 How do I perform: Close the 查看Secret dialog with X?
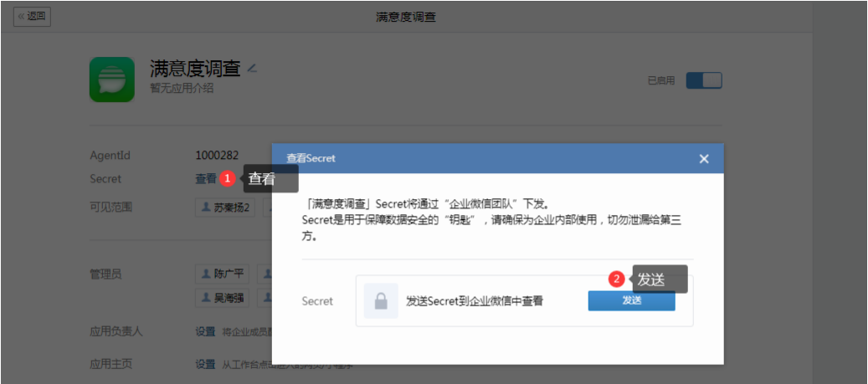click(x=704, y=158)
